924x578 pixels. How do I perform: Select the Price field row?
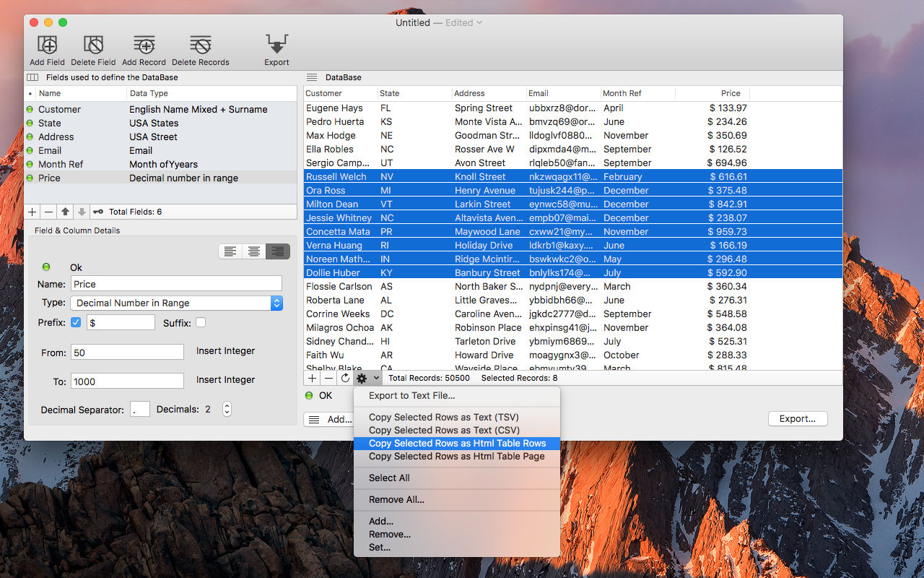160,178
